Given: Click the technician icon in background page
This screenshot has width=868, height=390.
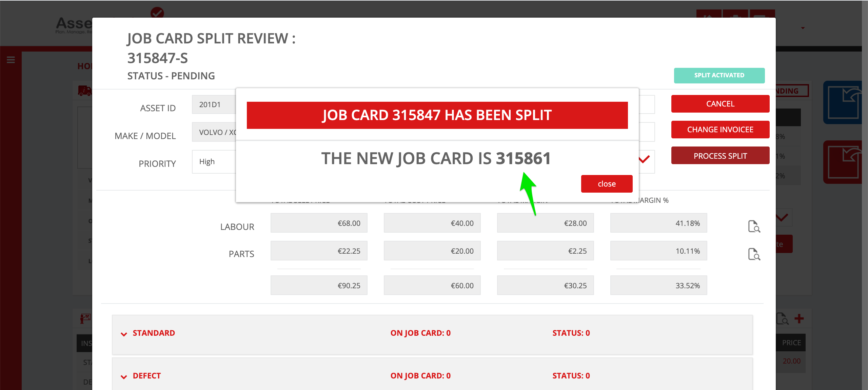Looking at the screenshot, I should pyautogui.click(x=85, y=319).
